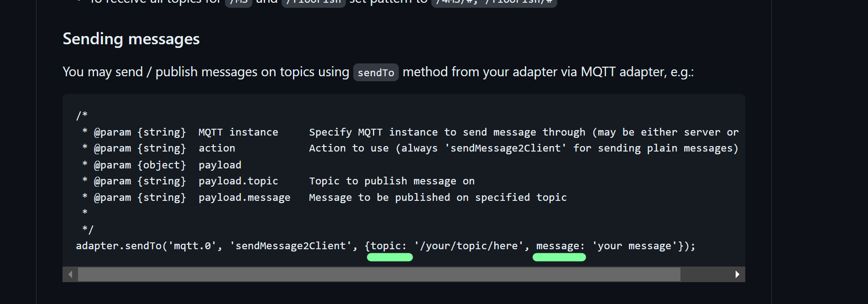
Task: Click the "payload.topic" parameter name
Action: pyautogui.click(x=238, y=181)
